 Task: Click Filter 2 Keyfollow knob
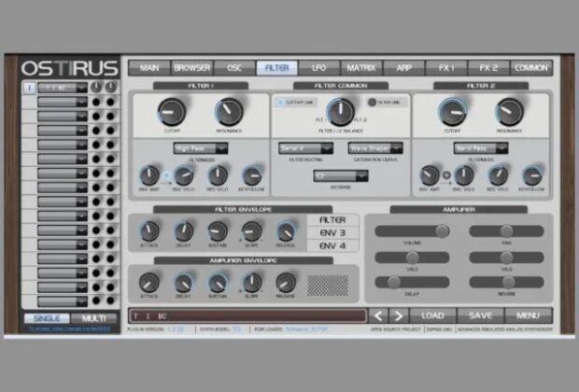tap(532, 175)
